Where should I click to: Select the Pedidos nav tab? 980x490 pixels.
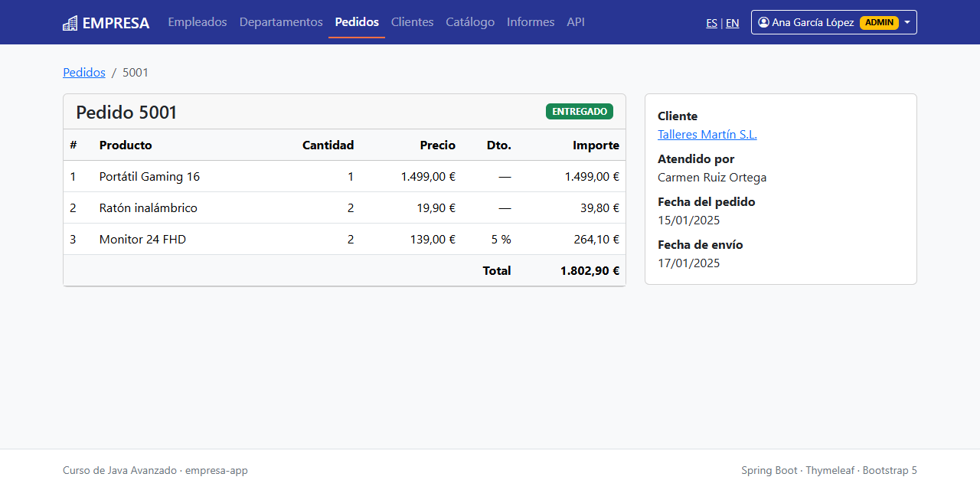[x=357, y=22]
